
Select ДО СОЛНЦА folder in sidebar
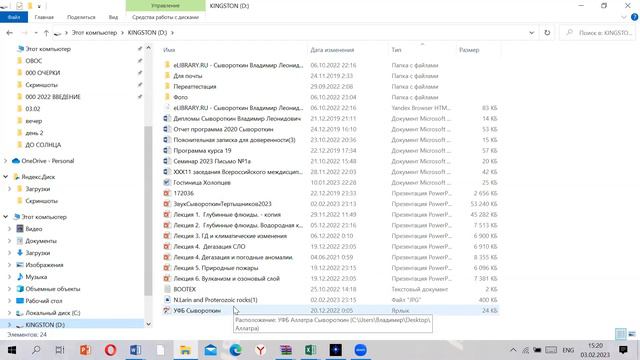click(x=43, y=145)
